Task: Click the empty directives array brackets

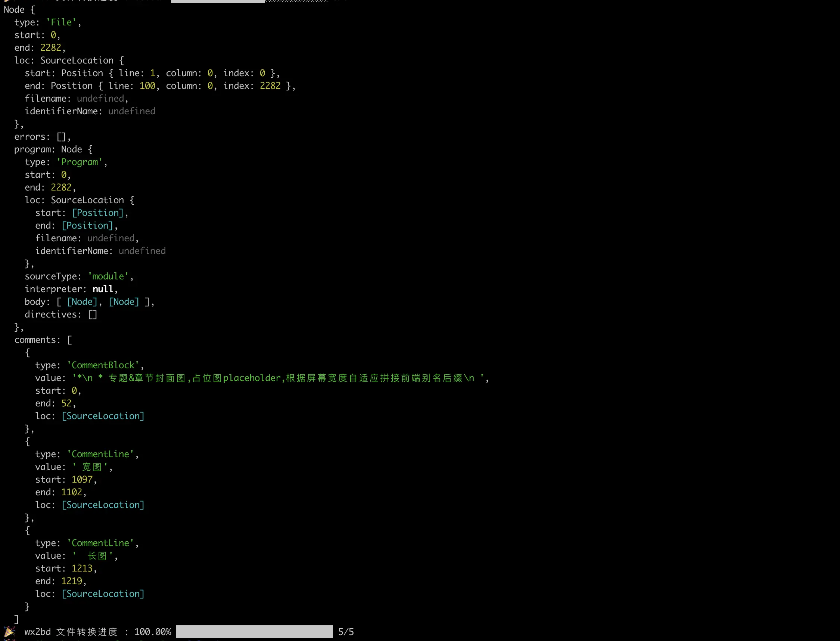Action: click(92, 315)
